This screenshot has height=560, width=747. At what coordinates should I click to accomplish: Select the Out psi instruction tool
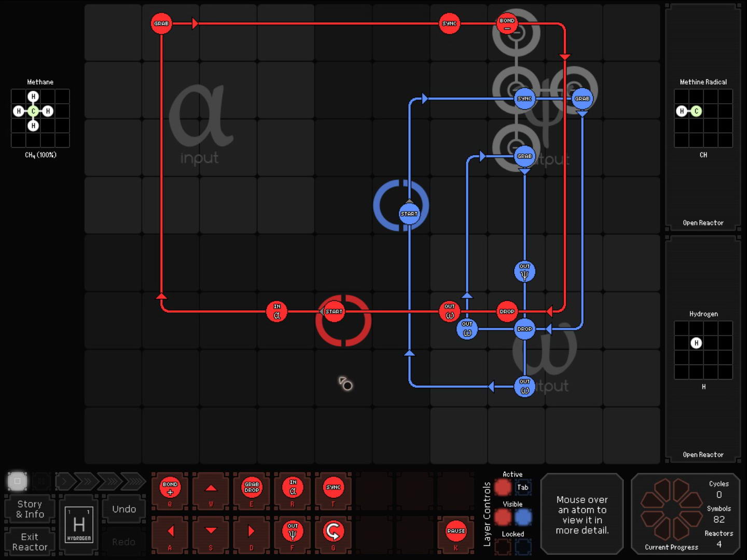pos(293,531)
